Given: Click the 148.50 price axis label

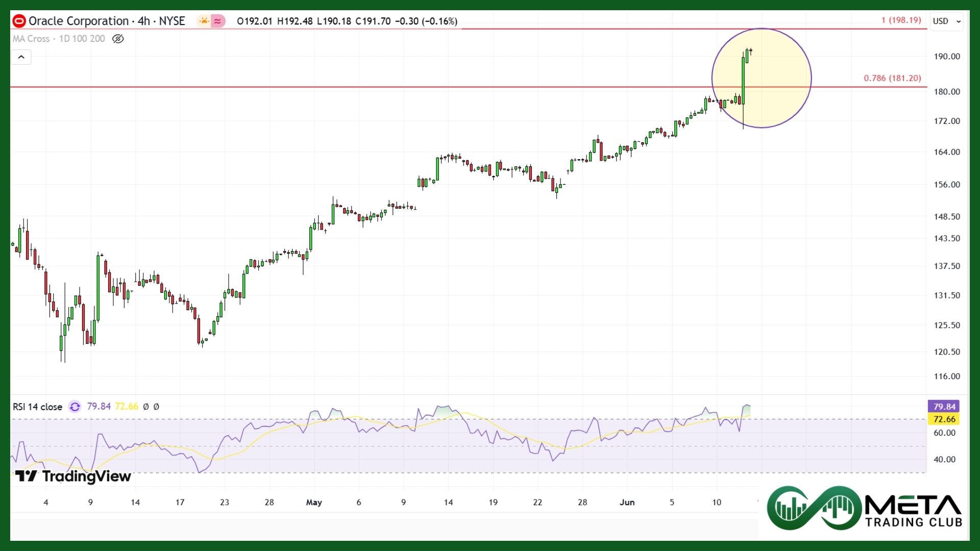Looking at the screenshot, I should (947, 217).
